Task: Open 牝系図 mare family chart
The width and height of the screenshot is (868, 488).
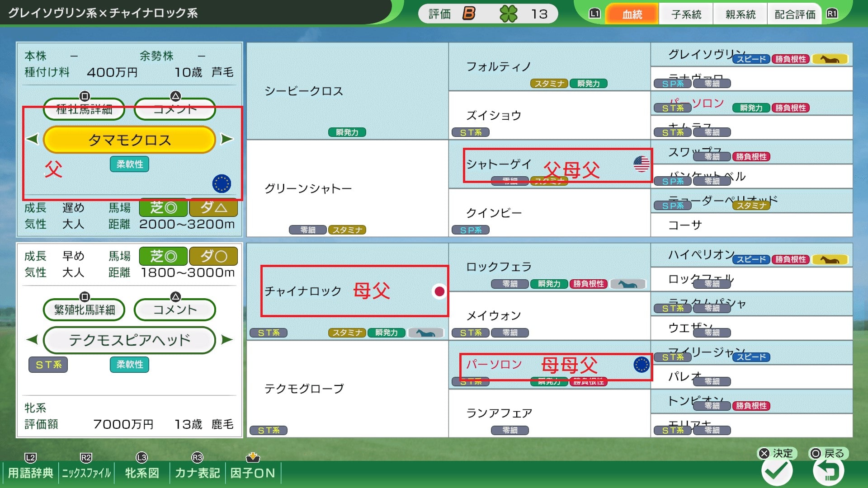Action: 142,473
